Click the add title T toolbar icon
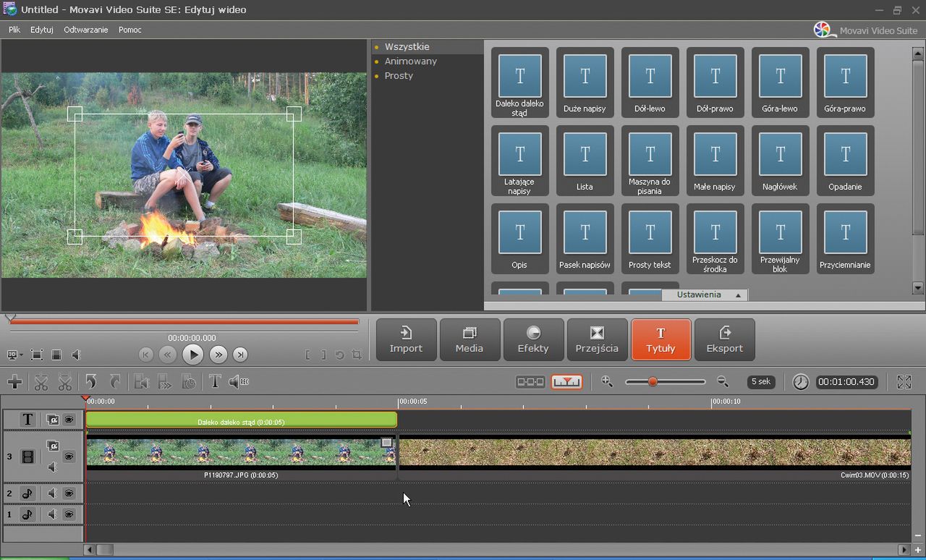 pos(215,382)
